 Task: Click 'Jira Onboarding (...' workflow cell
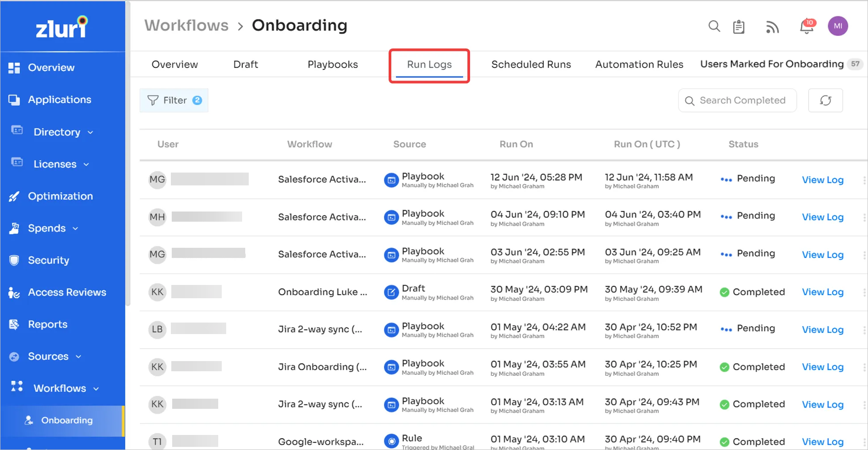pos(322,367)
